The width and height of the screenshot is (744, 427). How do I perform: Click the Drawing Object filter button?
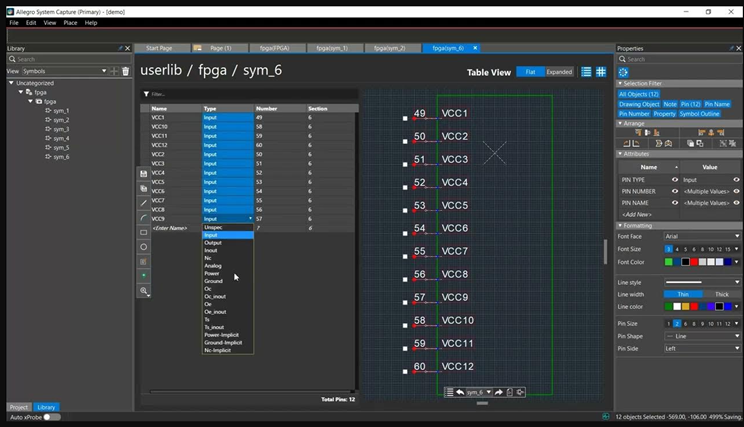point(639,104)
